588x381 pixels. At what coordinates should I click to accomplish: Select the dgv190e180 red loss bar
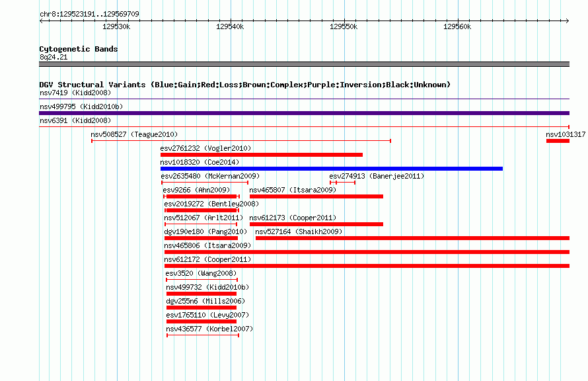tap(201, 238)
